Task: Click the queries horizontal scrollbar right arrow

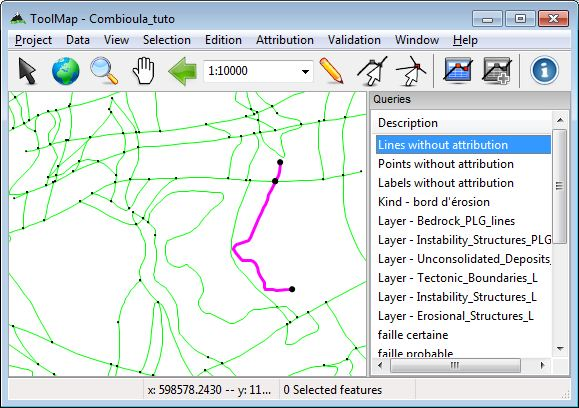Action: point(542,365)
